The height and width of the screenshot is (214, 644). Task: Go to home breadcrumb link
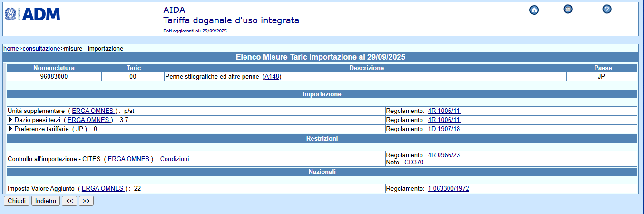(x=11, y=48)
